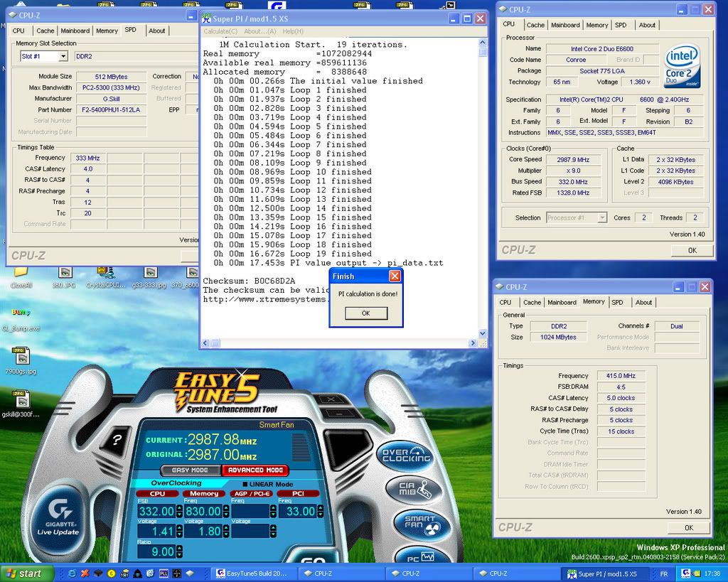Open the Smart Fan settings button
The image size is (728, 582).
pyautogui.click(x=419, y=524)
